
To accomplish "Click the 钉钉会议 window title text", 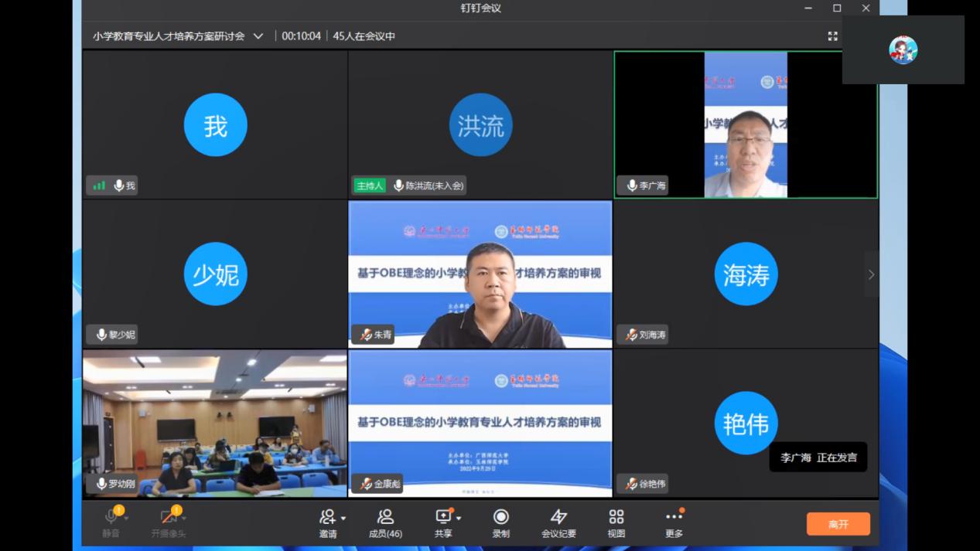I will coord(481,9).
